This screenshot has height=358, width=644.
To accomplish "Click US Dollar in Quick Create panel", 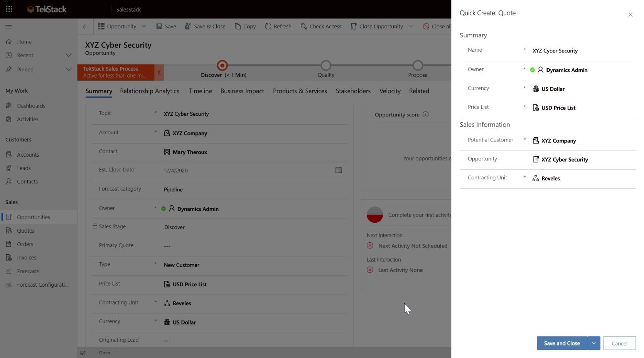I will (x=553, y=89).
